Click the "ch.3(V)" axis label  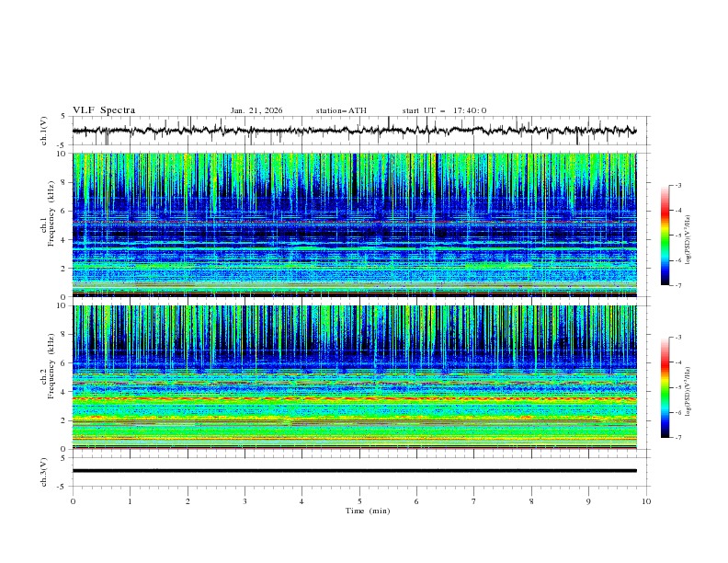click(44, 472)
